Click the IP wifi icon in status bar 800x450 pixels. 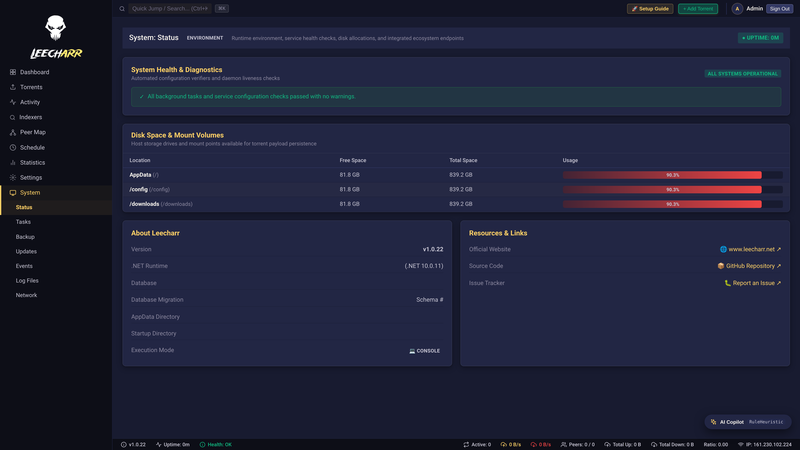coord(741,444)
